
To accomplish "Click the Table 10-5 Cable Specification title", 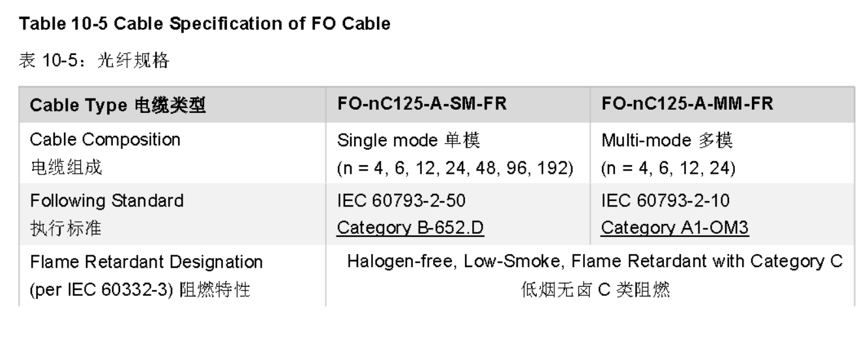I will click(204, 26).
